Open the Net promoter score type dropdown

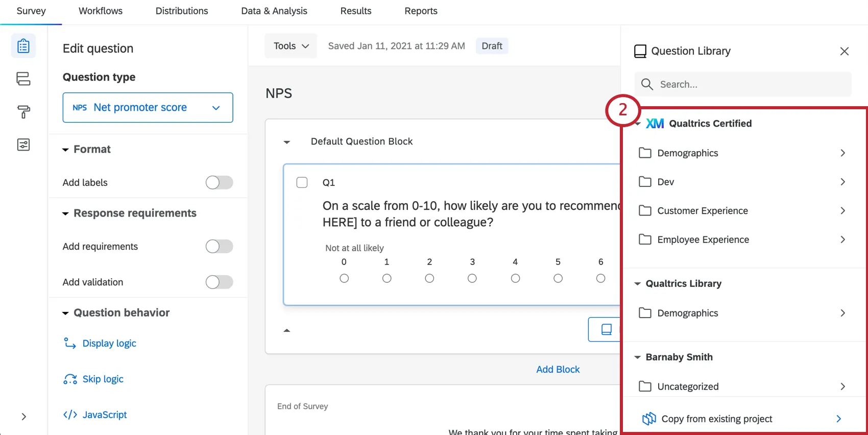coord(148,107)
